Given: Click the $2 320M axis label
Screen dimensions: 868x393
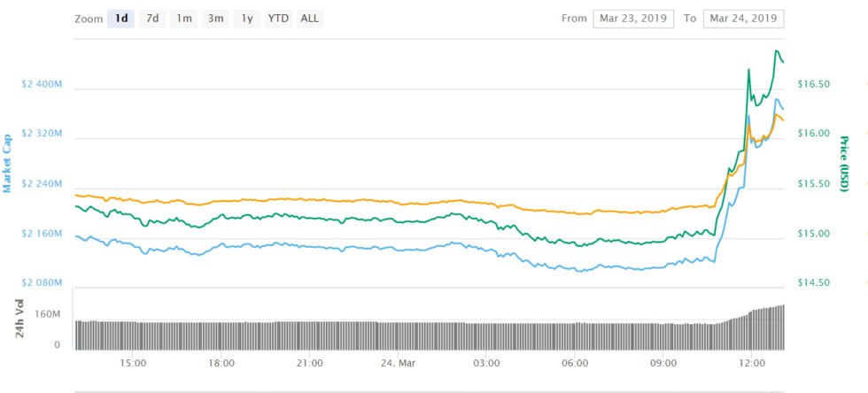Looking at the screenshot, I should [42, 134].
